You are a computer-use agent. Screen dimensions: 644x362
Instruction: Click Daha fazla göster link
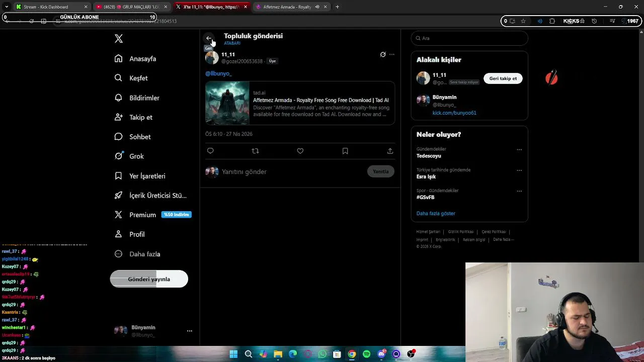click(x=436, y=213)
